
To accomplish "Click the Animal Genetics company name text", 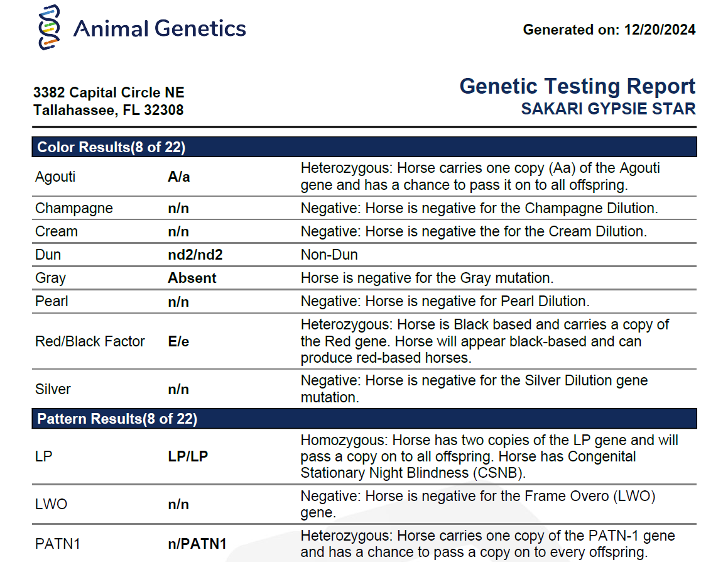I will [x=160, y=28].
